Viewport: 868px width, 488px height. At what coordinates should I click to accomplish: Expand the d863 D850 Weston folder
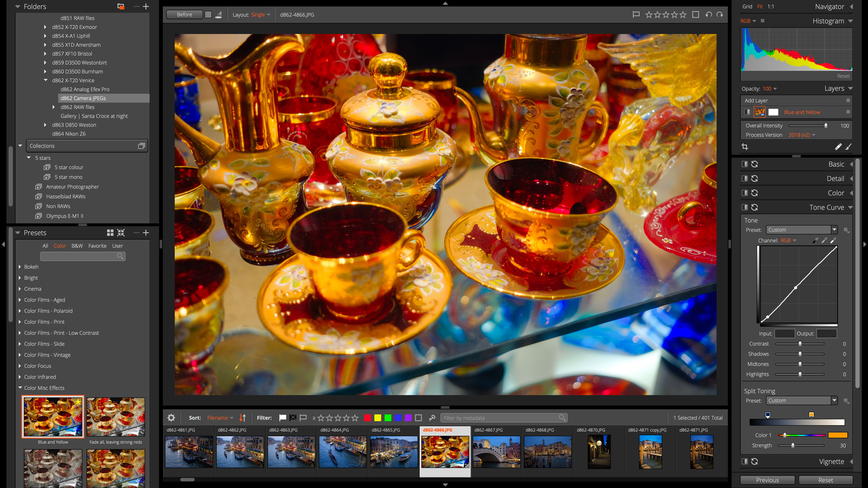[x=45, y=125]
